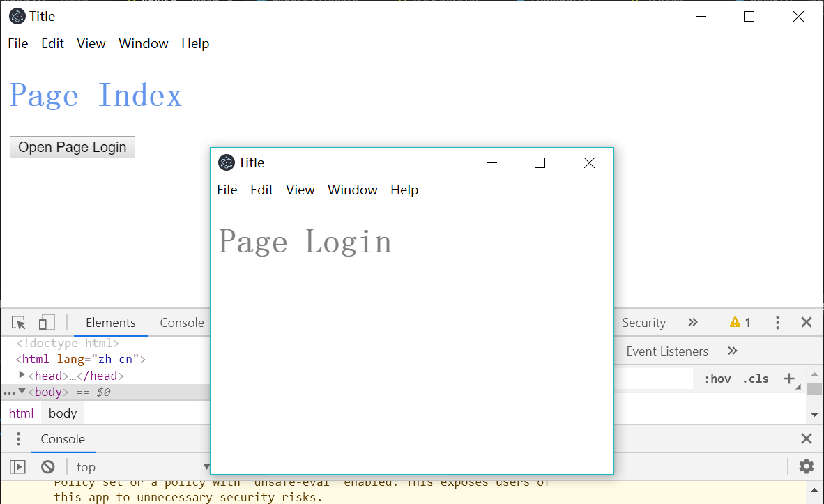This screenshot has height=504, width=824.
Task: Show more tabs after Event Listeners
Action: click(x=733, y=351)
